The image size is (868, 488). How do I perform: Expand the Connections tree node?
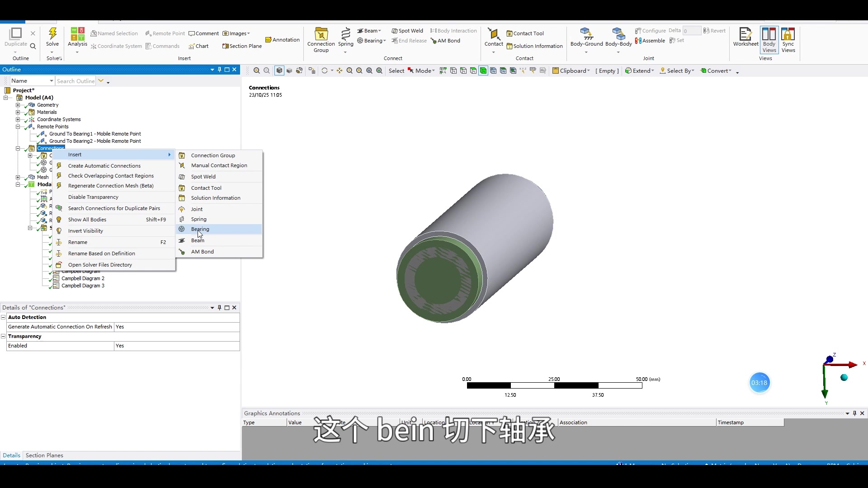click(18, 148)
